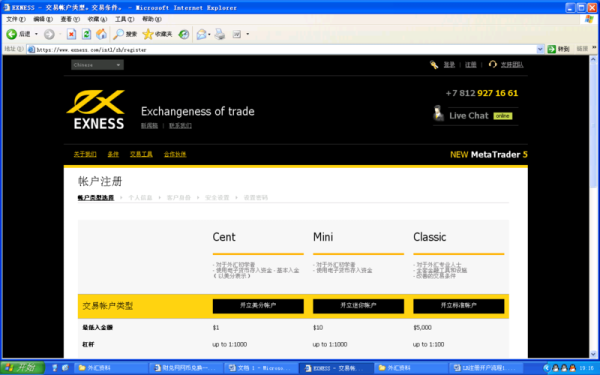
Task: Click the page vertical scrollbar down arrow
Action: pos(593,354)
